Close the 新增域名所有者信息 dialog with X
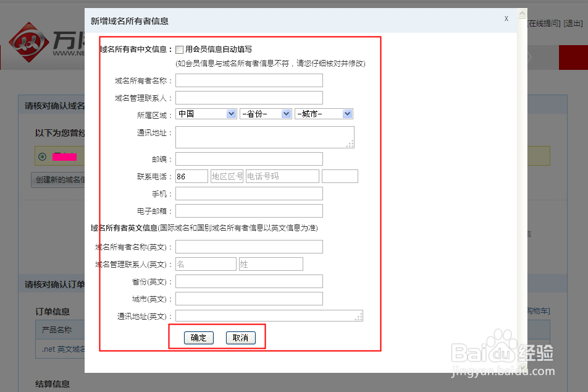Viewport: 588px width, 392px height. (x=506, y=19)
